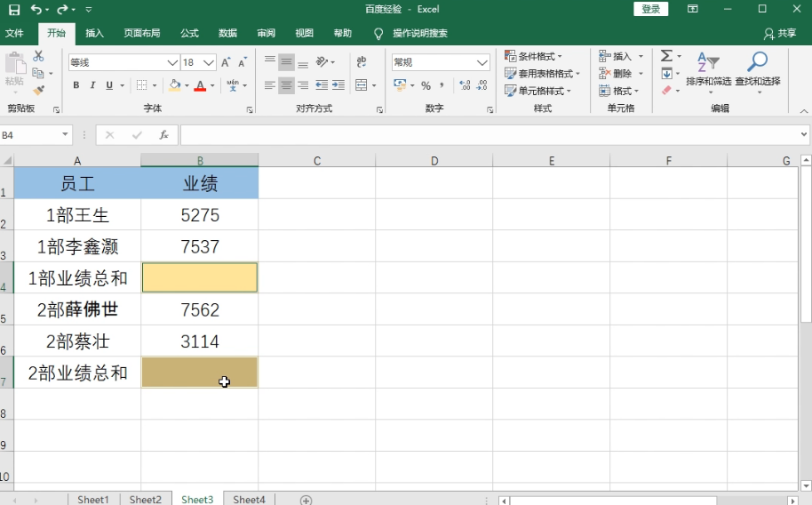
Task: Toggle Underline formatting
Action: (x=108, y=85)
